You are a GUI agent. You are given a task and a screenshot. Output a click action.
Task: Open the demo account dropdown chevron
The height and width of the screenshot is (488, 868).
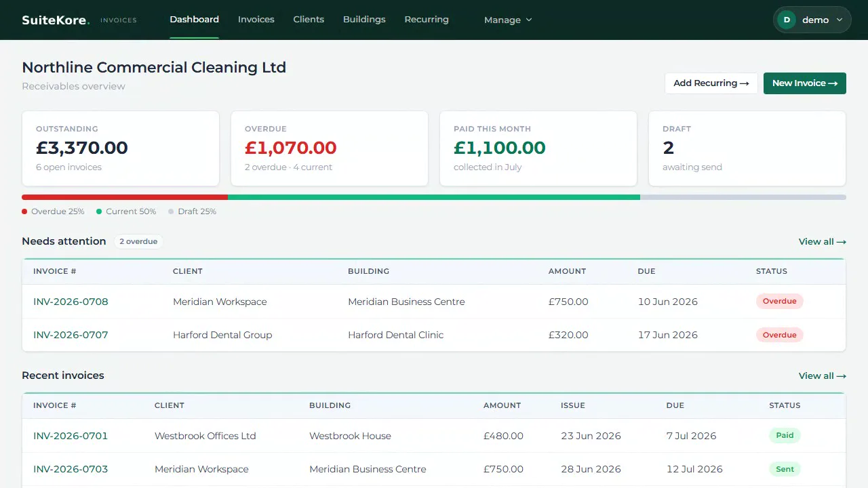[x=840, y=20]
